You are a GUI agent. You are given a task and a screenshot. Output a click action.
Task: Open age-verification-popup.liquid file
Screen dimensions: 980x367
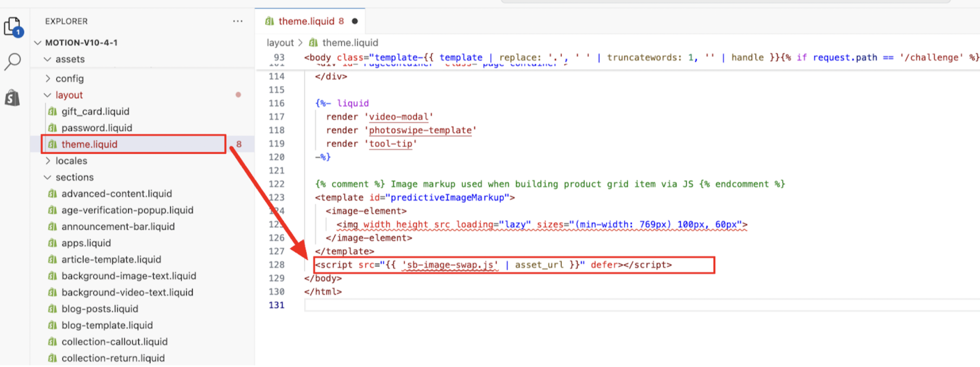point(127,210)
